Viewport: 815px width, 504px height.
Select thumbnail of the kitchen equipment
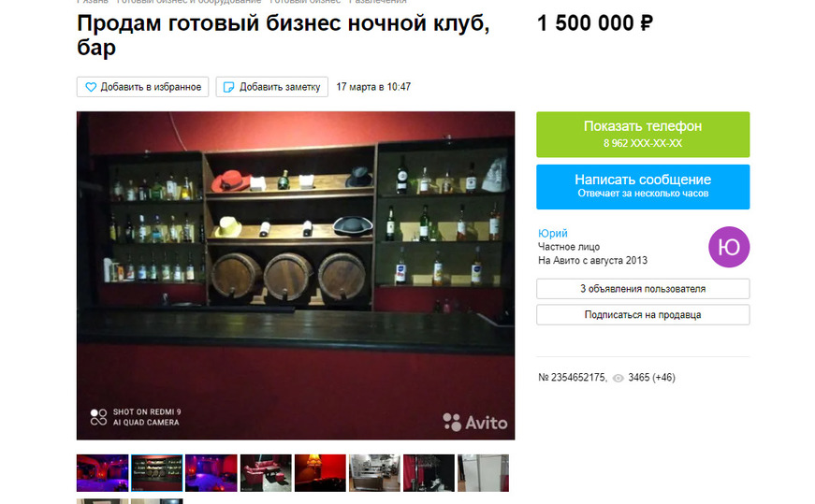point(375,473)
